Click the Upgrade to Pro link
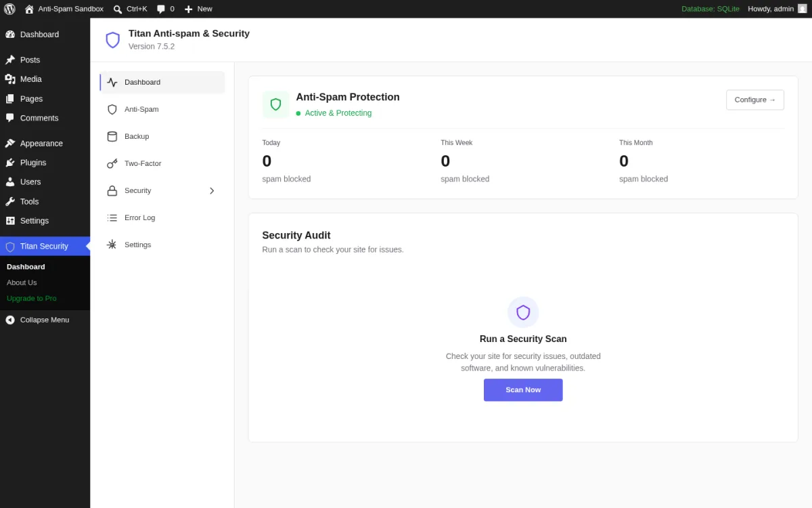 [x=32, y=298]
